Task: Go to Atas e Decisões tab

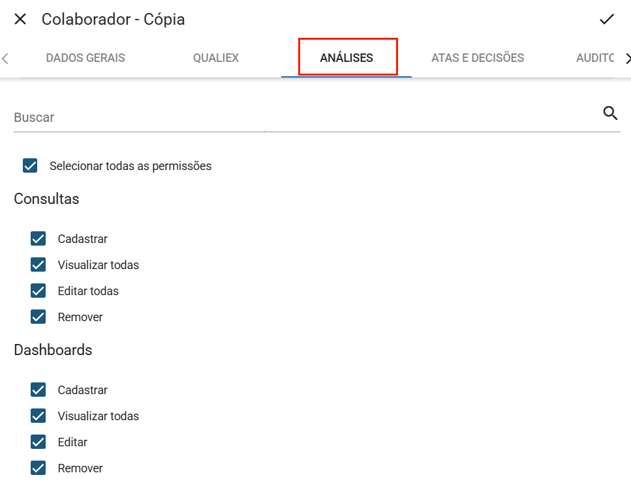Action: [x=477, y=58]
